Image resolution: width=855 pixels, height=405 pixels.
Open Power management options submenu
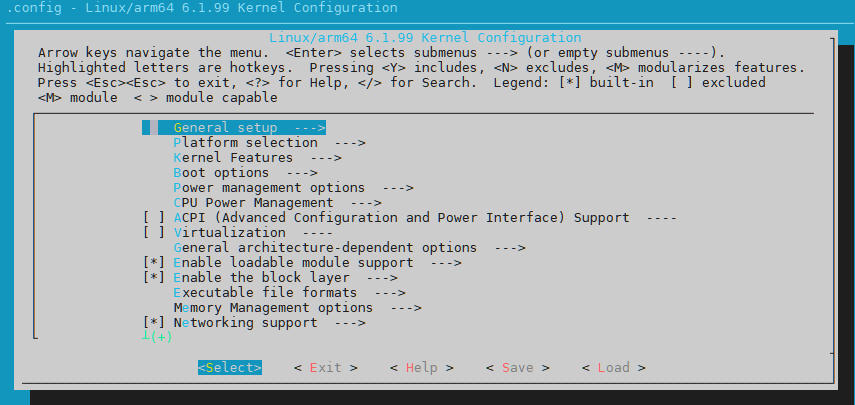(x=293, y=188)
